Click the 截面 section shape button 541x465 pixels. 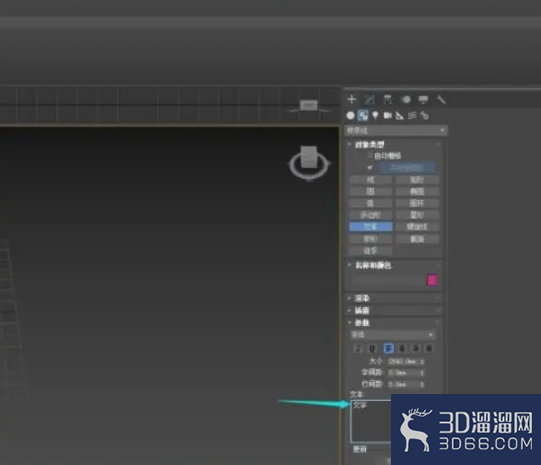click(417, 239)
